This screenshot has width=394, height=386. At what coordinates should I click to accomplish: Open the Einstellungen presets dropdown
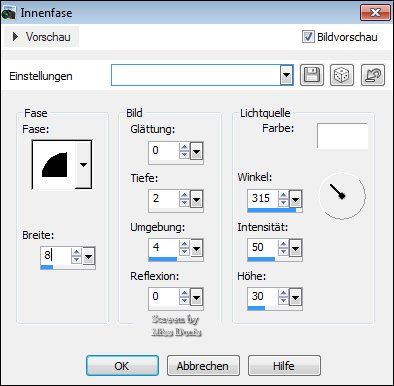(x=286, y=75)
